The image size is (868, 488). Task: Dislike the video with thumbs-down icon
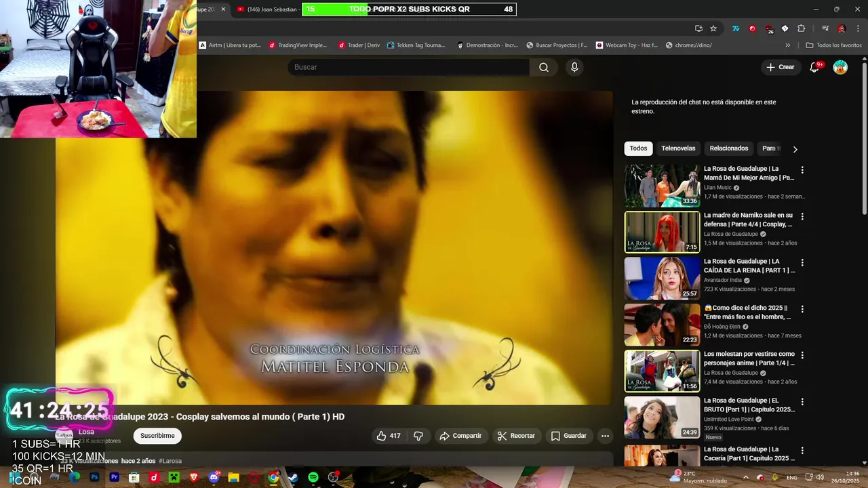coord(418,436)
